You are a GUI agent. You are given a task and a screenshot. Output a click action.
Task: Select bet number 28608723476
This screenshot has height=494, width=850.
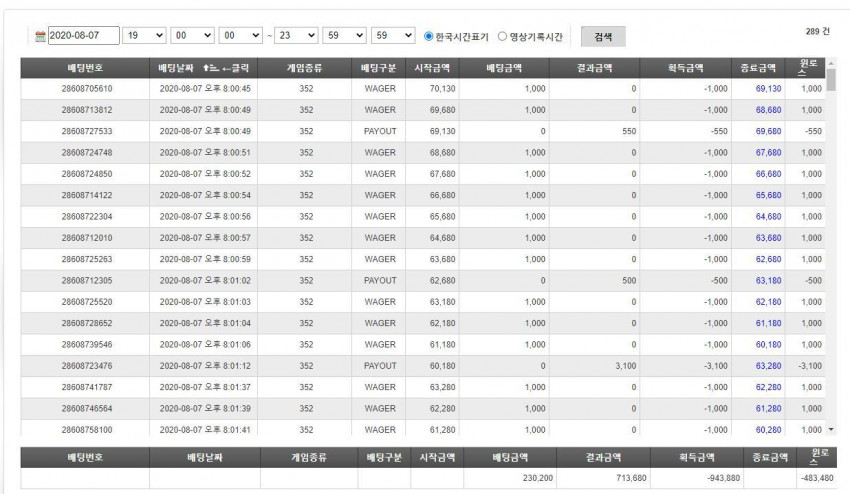tap(87, 366)
